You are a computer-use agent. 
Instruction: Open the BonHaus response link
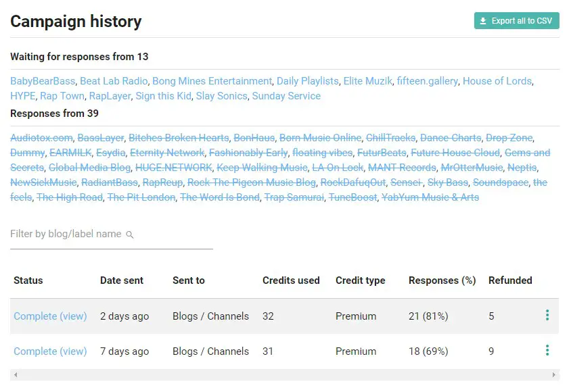pos(254,137)
